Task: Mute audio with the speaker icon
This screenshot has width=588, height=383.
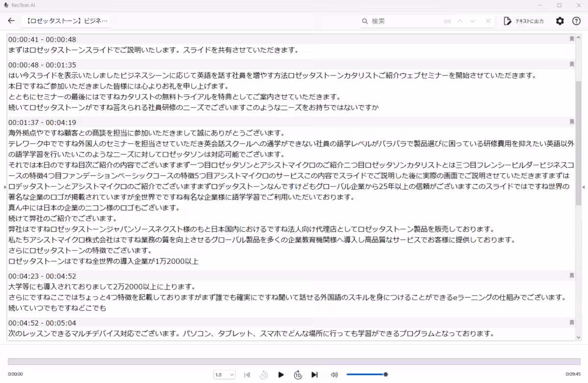Action: pos(334,375)
